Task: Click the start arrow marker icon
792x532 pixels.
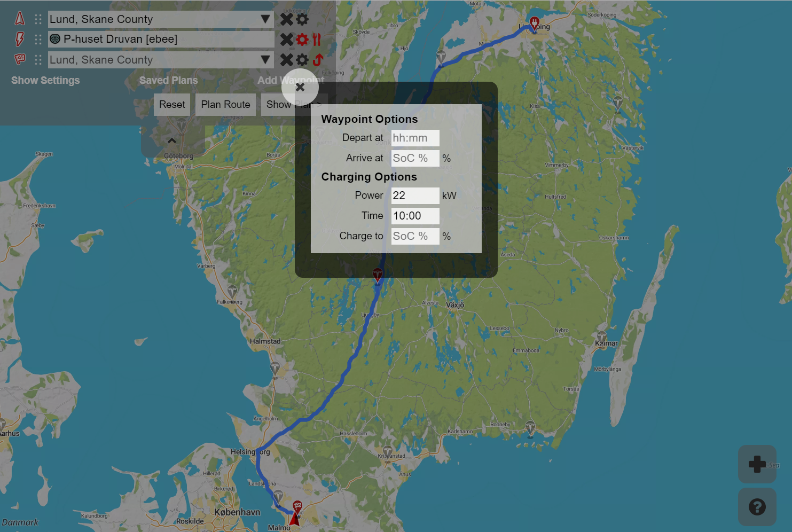Action: click(x=20, y=19)
